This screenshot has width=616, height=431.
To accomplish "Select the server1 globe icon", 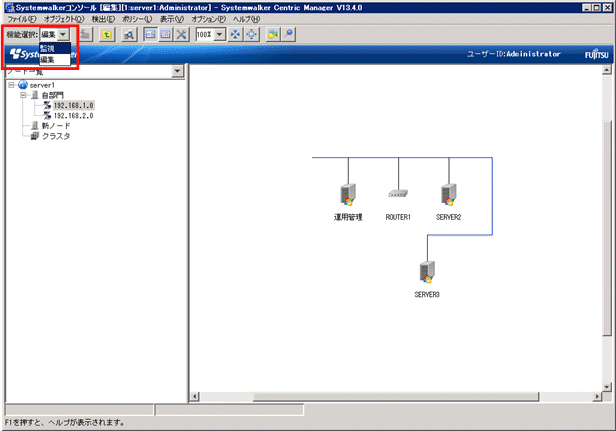I will (x=23, y=85).
